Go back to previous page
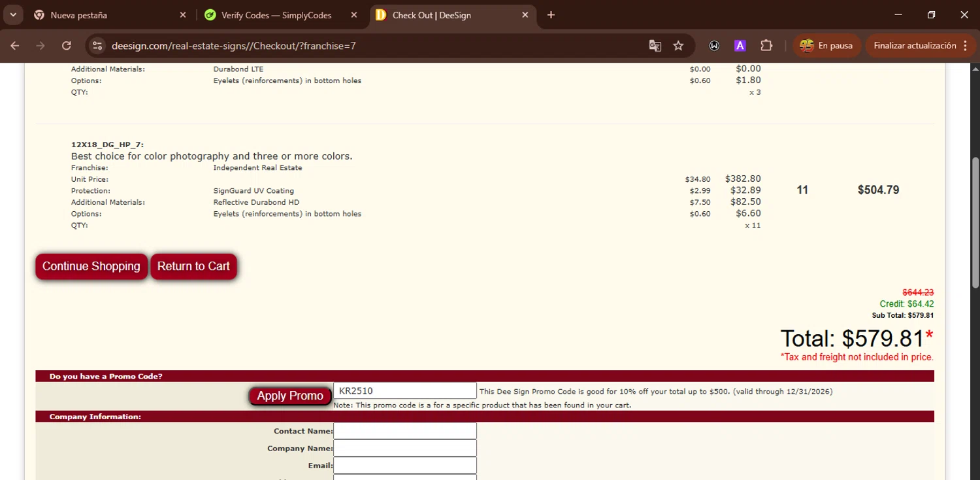 pos(15,46)
